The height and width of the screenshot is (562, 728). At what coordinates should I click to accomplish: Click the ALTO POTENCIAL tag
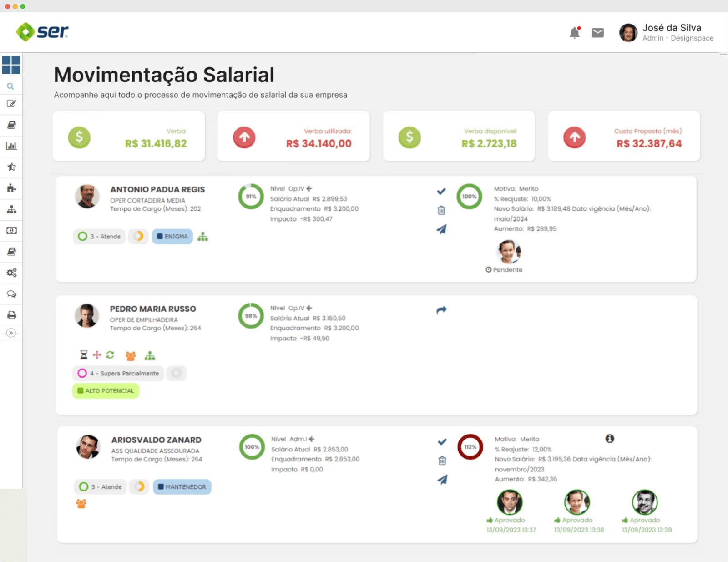[x=106, y=391]
